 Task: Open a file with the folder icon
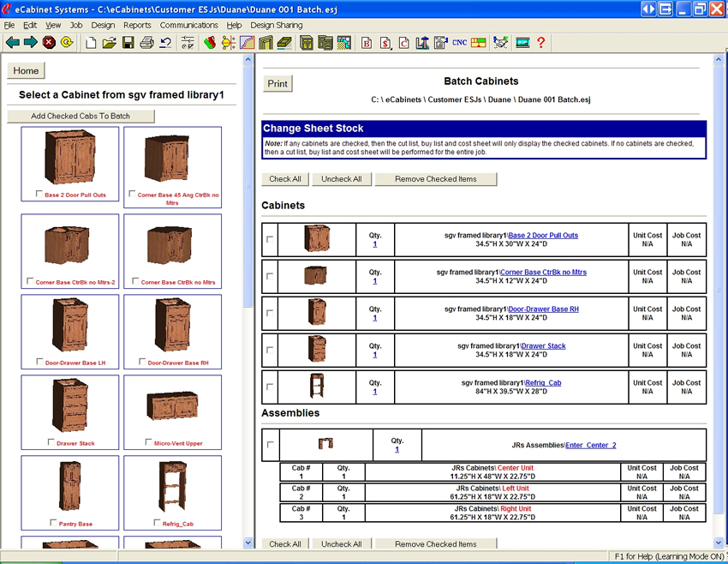pyautogui.click(x=110, y=43)
